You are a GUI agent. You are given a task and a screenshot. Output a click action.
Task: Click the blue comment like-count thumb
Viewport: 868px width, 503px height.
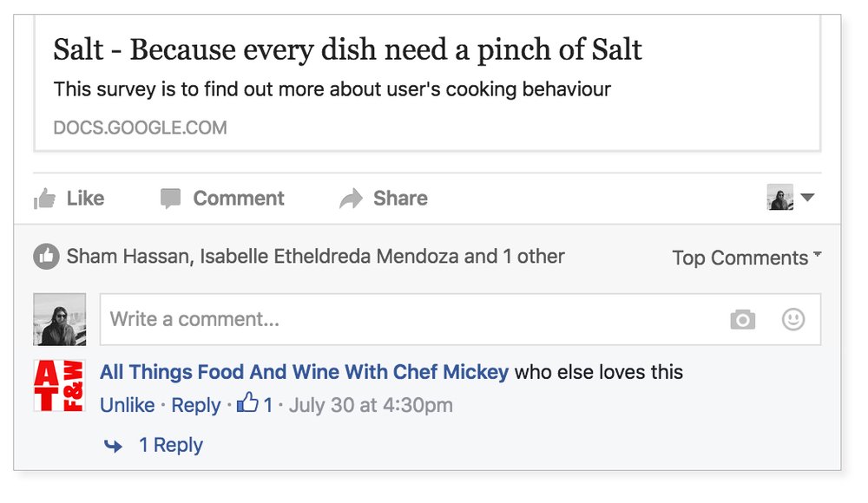pyautogui.click(x=247, y=403)
